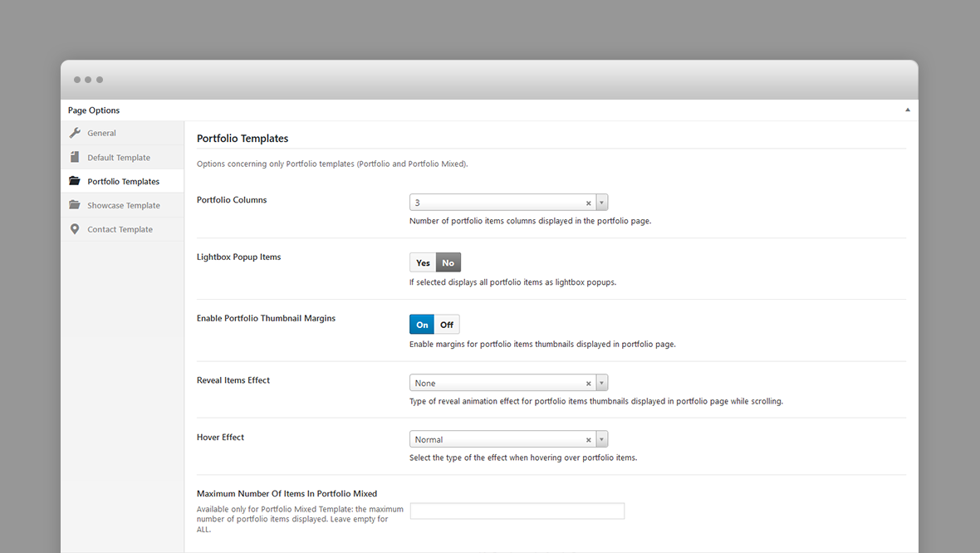980x553 pixels.
Task: Open the General options tab
Action: [123, 133]
